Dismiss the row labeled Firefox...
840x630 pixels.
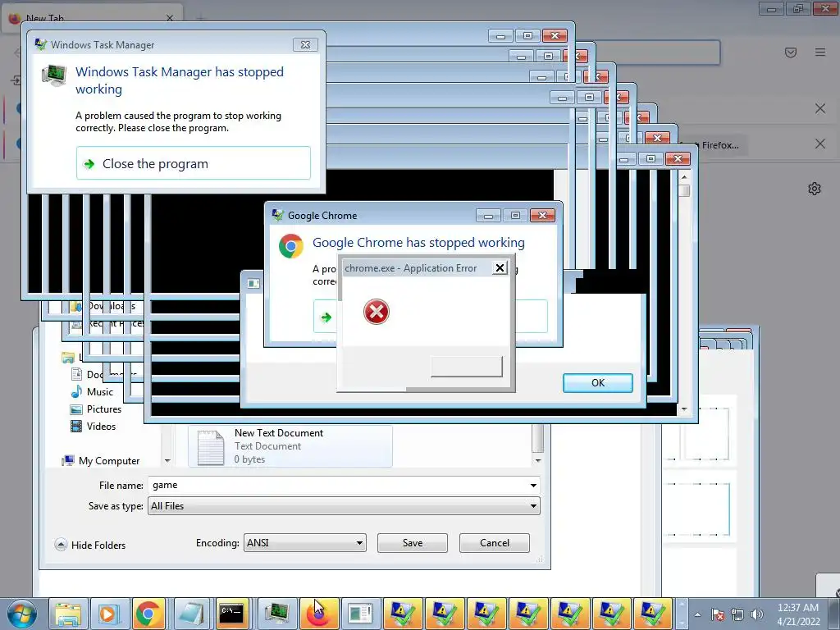(819, 144)
